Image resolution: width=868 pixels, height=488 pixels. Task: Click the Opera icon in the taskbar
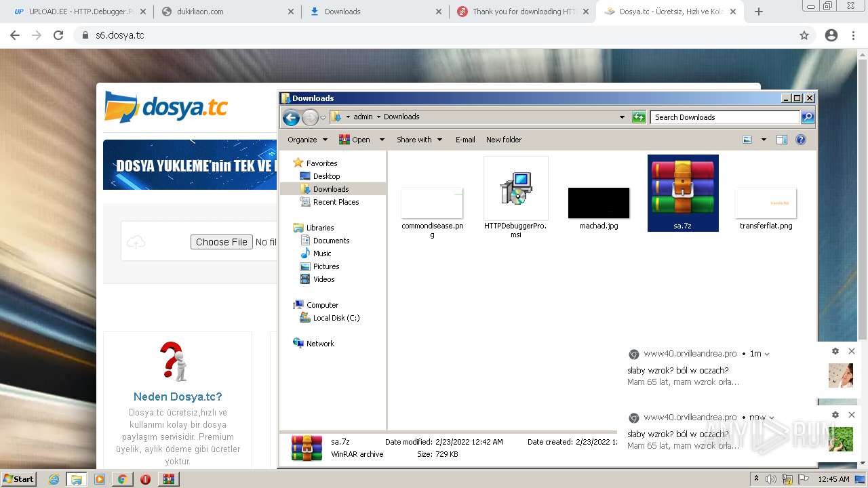click(145, 479)
